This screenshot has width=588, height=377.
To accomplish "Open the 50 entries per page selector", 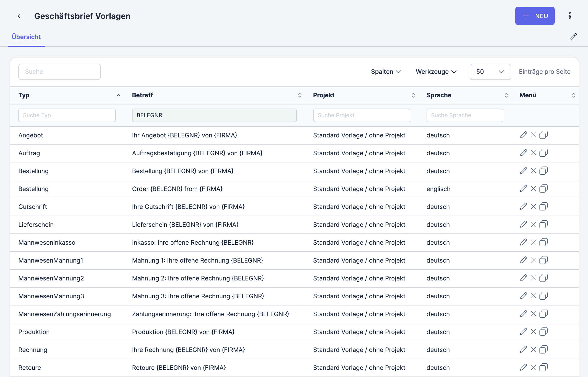I will (490, 72).
